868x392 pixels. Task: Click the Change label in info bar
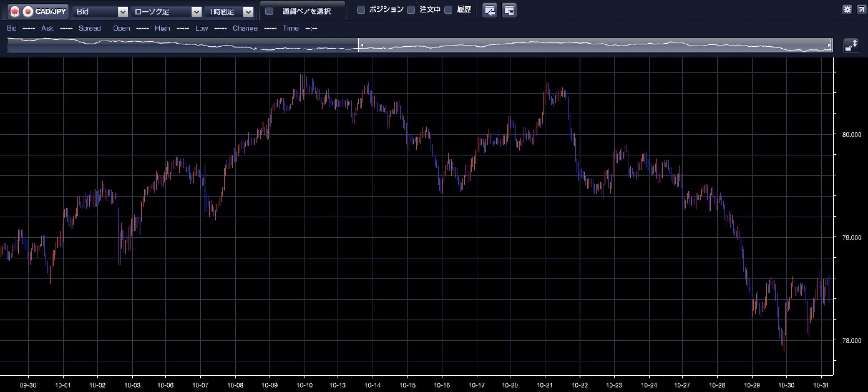pyautogui.click(x=245, y=28)
